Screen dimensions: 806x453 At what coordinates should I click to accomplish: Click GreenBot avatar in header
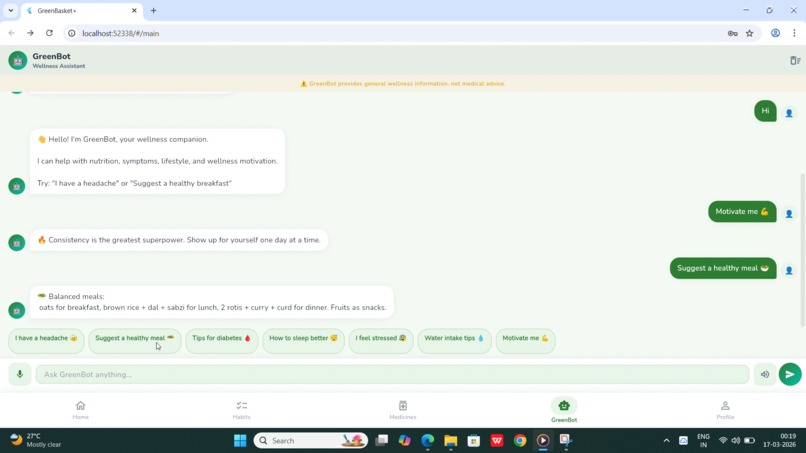pyautogui.click(x=17, y=61)
